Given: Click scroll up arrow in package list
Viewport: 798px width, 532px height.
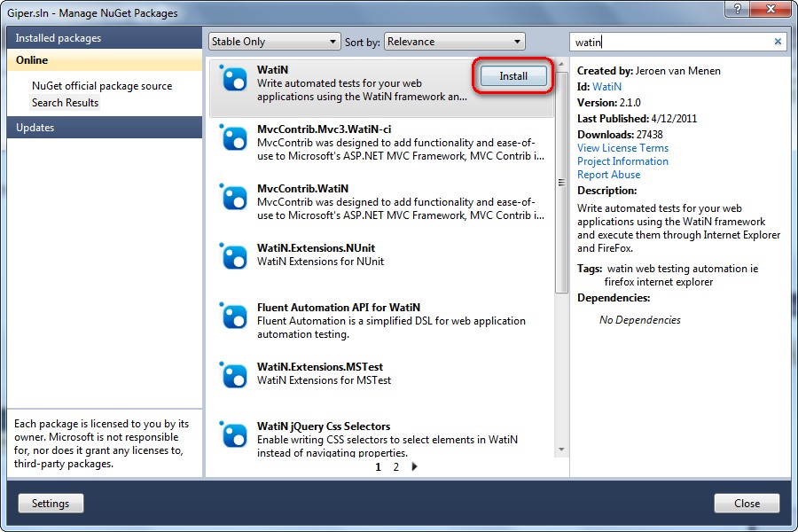Looking at the screenshot, I should (x=561, y=65).
